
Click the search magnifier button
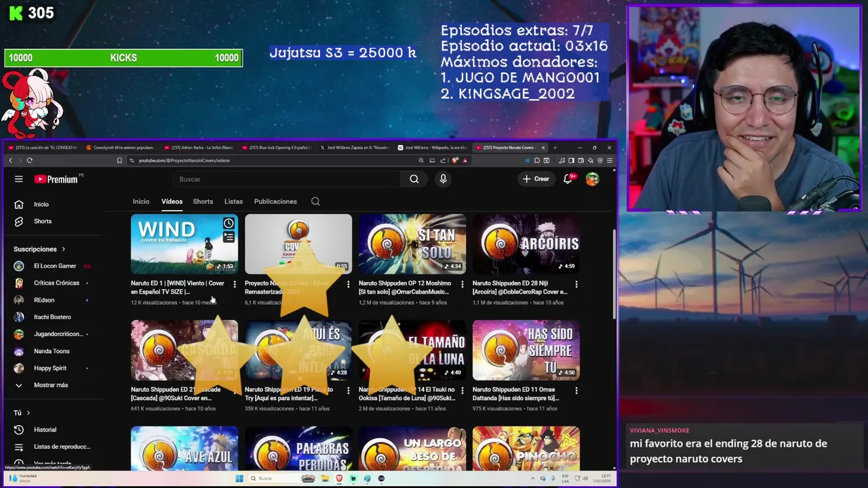tap(414, 179)
